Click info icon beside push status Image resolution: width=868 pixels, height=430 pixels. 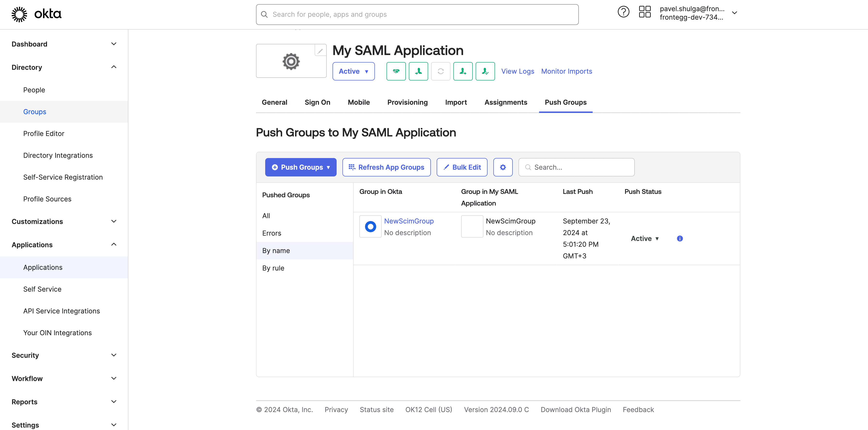click(680, 239)
